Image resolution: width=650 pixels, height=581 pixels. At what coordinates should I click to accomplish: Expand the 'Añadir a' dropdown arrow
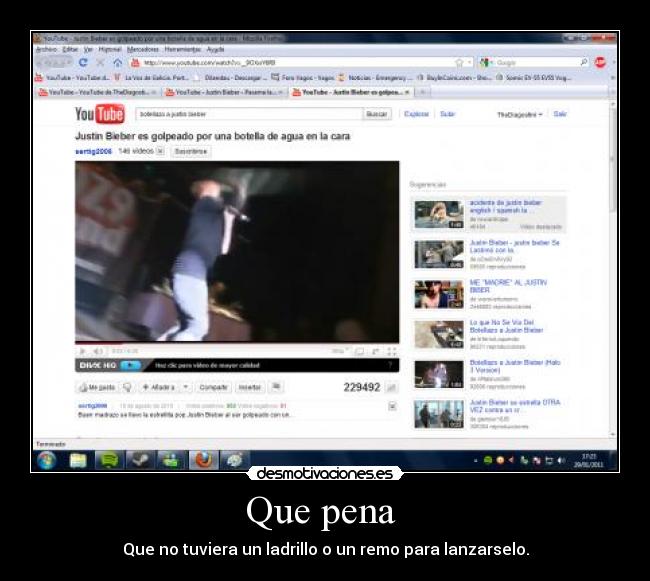(186, 387)
